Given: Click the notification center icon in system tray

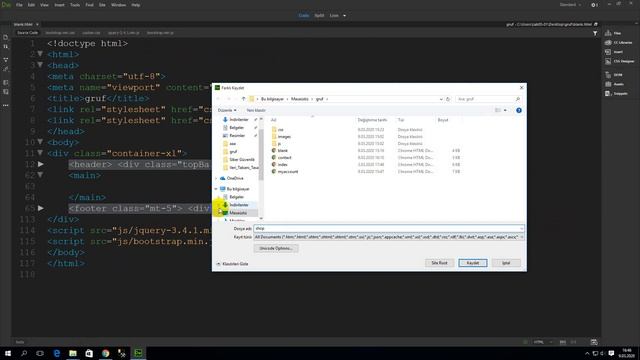Looking at the screenshot, I should [611, 353].
